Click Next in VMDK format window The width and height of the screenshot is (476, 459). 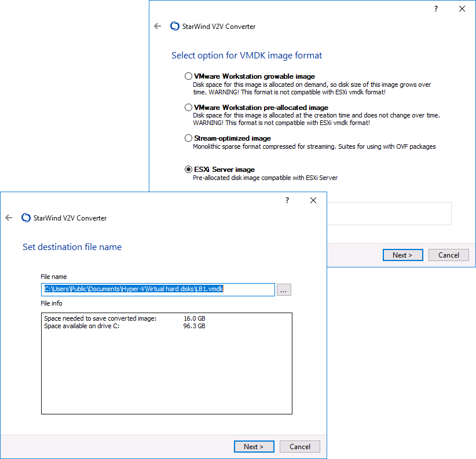click(403, 255)
